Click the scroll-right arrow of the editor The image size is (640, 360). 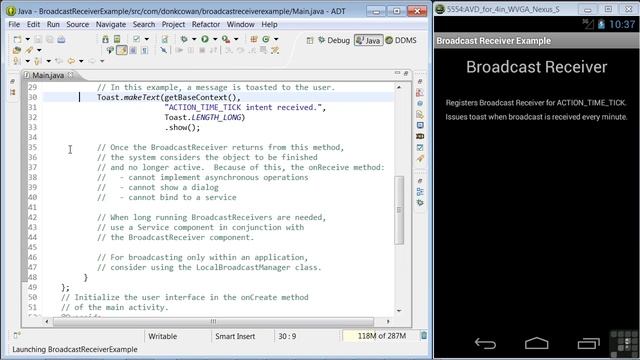[x=388, y=322]
